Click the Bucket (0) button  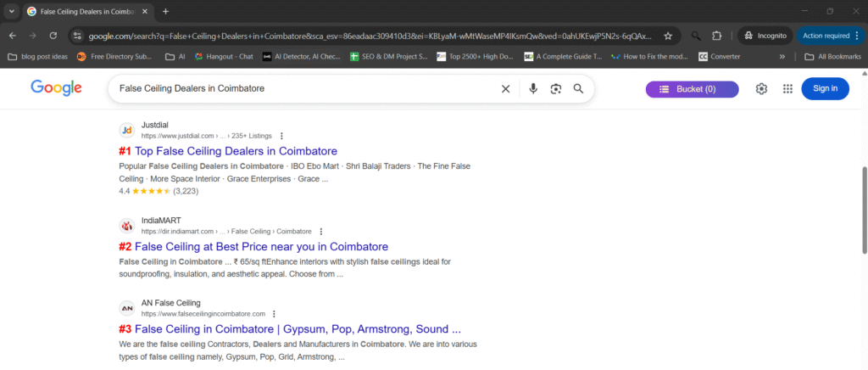(x=692, y=89)
